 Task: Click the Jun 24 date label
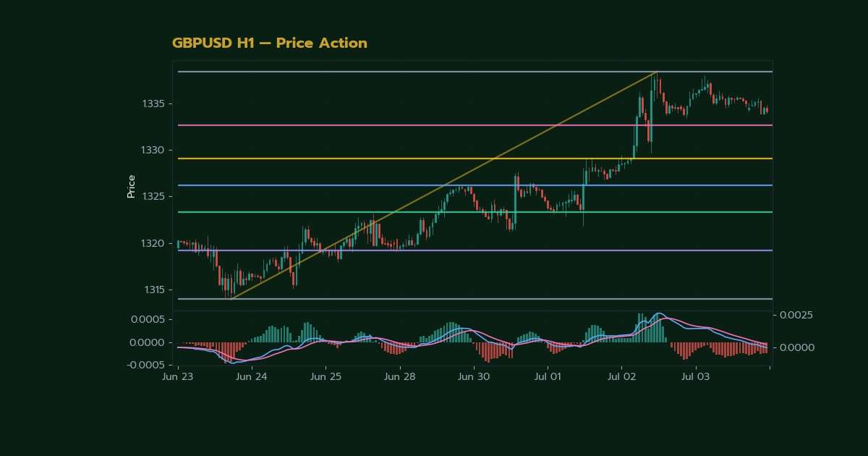tap(252, 377)
